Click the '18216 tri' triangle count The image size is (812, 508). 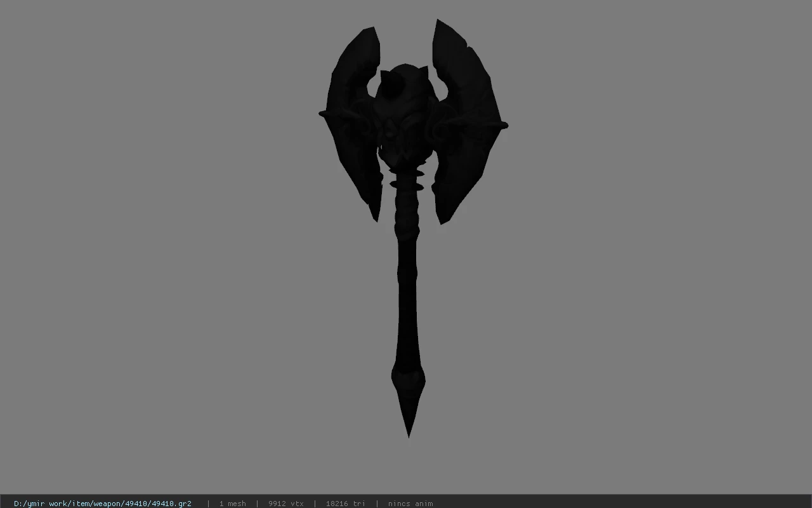[346, 504]
